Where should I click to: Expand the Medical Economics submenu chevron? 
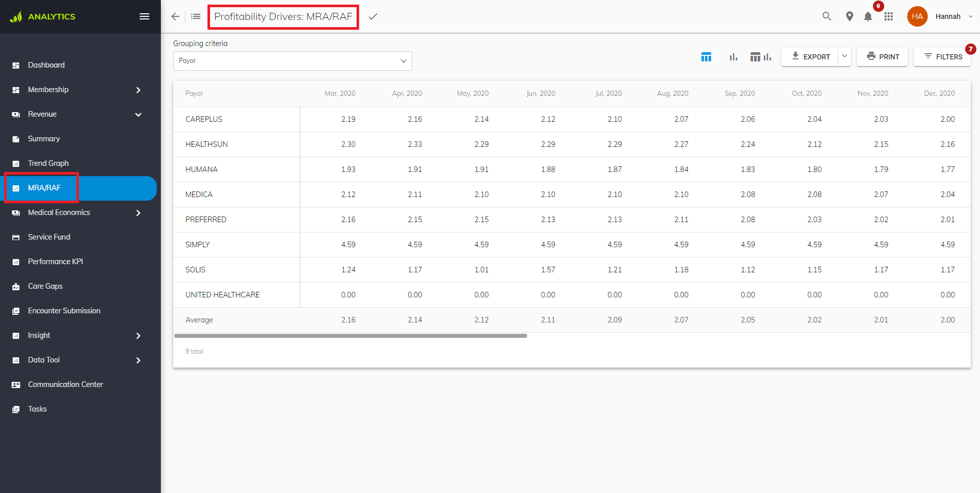pos(138,213)
